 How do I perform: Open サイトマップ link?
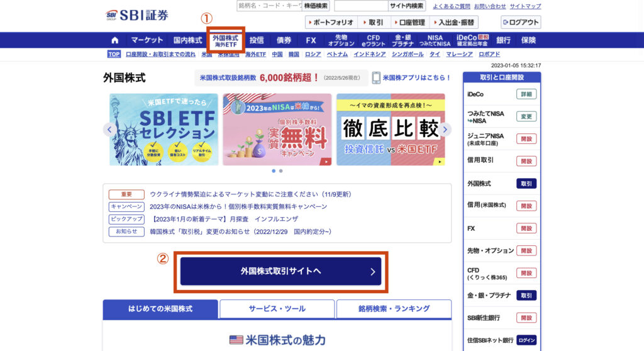coord(525,6)
